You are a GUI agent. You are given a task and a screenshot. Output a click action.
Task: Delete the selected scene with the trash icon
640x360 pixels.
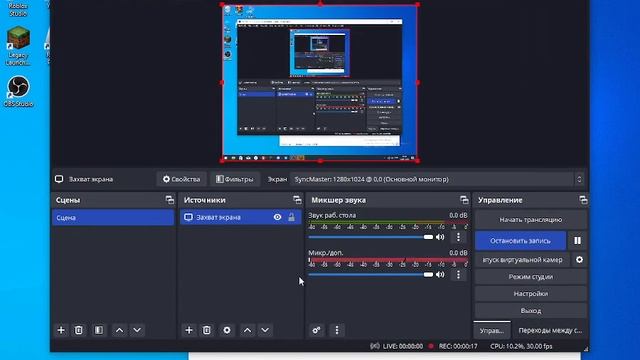[79, 330]
